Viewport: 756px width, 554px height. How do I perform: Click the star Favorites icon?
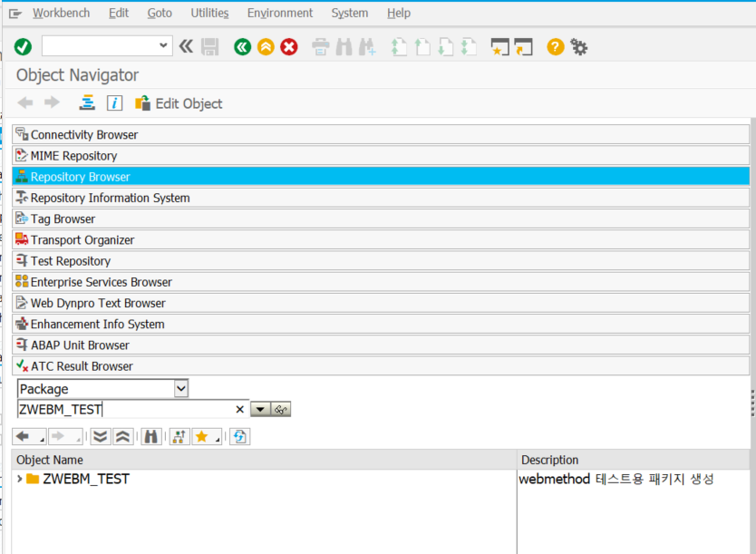tap(201, 437)
